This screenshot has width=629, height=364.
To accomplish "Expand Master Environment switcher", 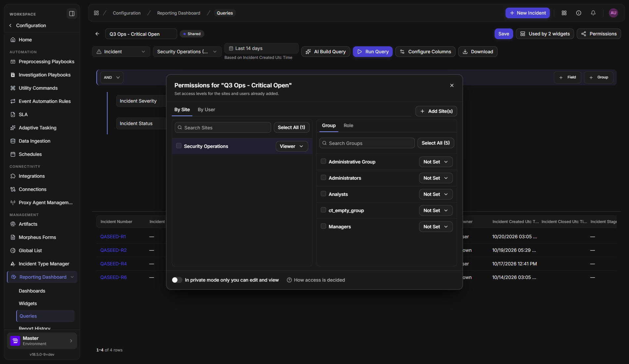I will click(x=42, y=341).
